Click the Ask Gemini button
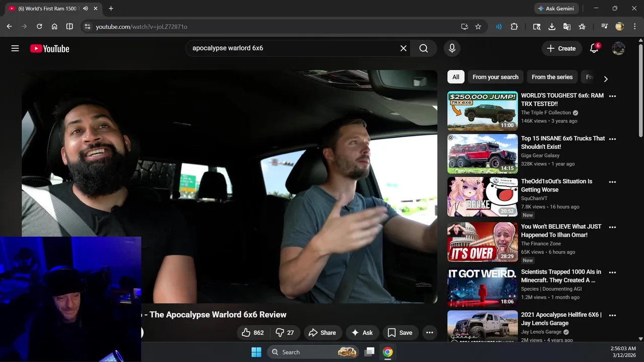644x362 pixels. tap(556, 9)
